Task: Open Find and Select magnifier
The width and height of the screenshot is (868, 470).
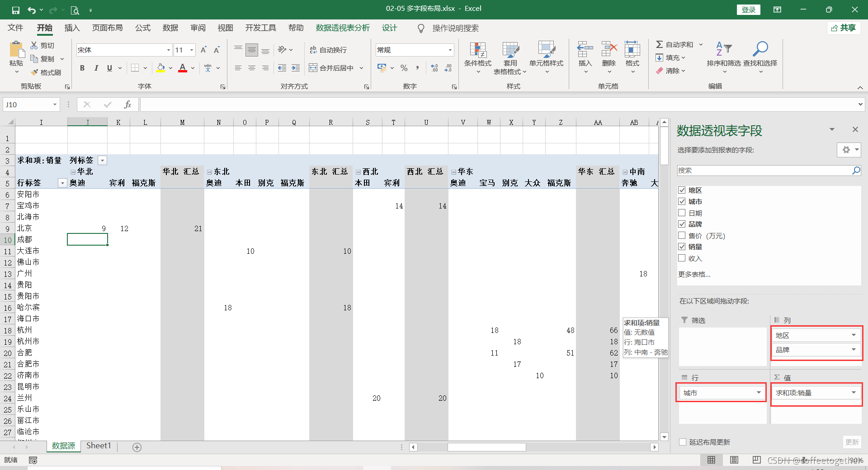Action: [760, 57]
